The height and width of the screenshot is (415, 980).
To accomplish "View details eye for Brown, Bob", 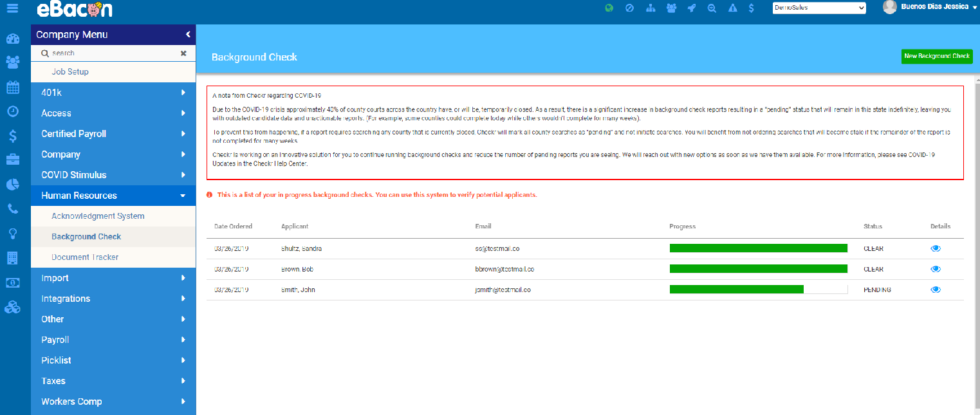I will click(x=936, y=269).
